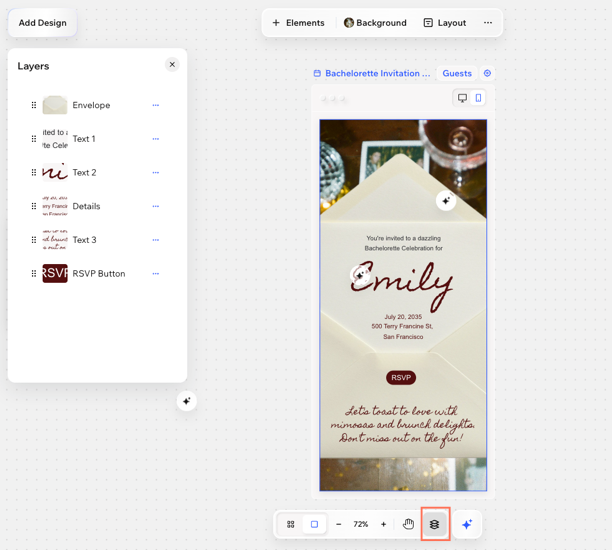The image size is (612, 550).
Task: Click the drag handle of Details layer
Action: [34, 206]
